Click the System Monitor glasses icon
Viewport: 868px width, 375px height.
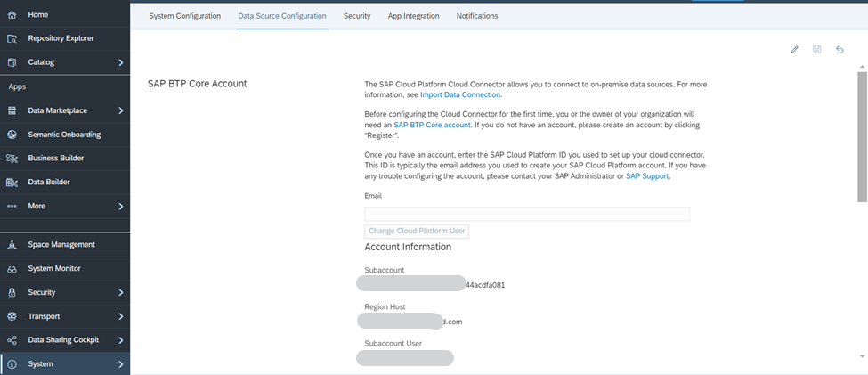12,269
